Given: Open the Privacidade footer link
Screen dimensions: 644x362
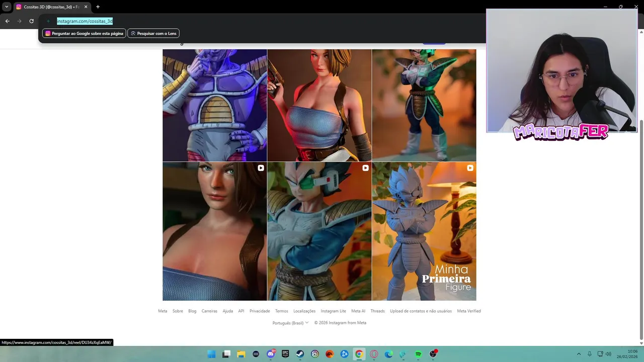Looking at the screenshot, I should [260, 311].
